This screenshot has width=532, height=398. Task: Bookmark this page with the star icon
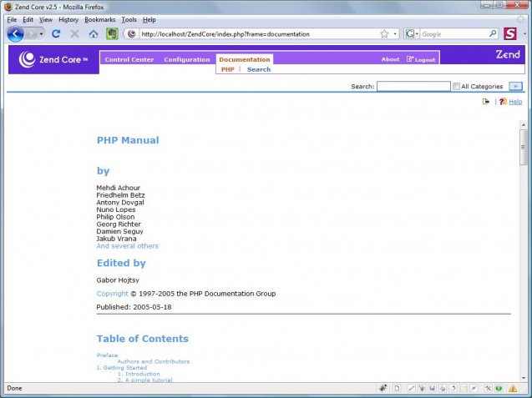point(384,33)
